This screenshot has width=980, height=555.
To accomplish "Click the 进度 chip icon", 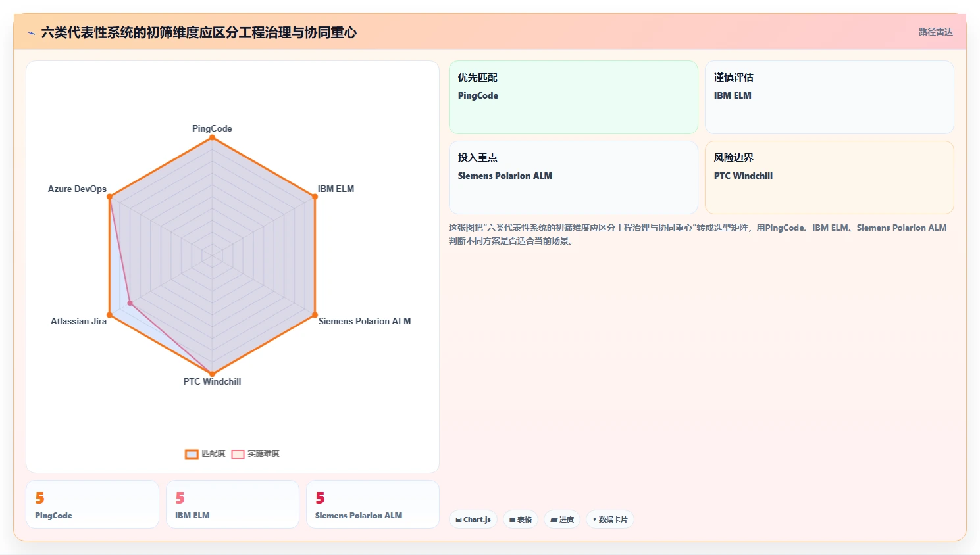I will 554,519.
